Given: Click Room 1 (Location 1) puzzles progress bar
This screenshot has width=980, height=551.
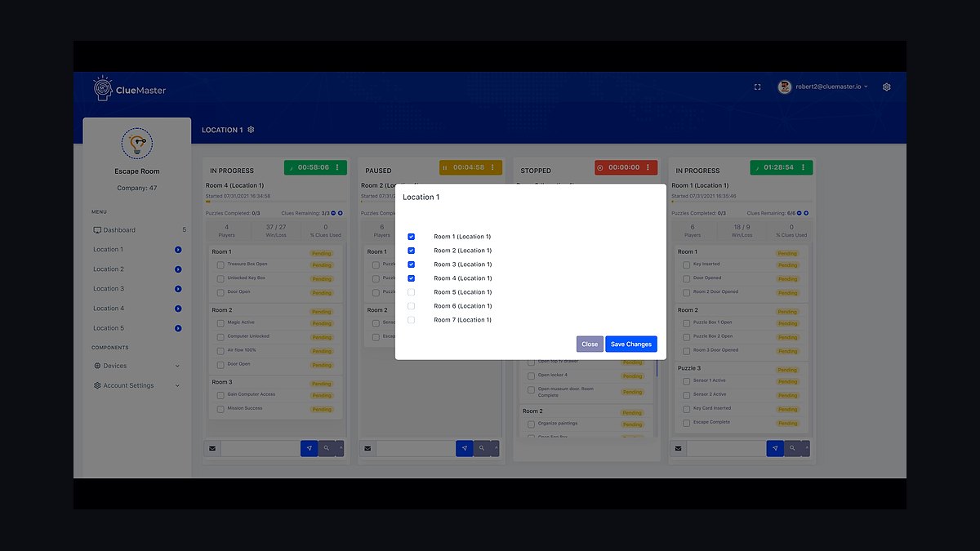Looking at the screenshot, I should click(x=741, y=201).
